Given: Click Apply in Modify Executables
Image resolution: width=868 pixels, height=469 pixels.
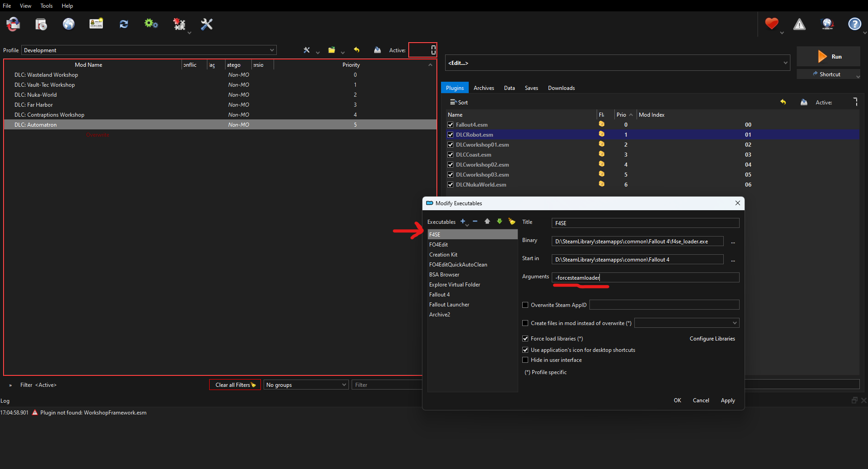Looking at the screenshot, I should click(x=728, y=400).
